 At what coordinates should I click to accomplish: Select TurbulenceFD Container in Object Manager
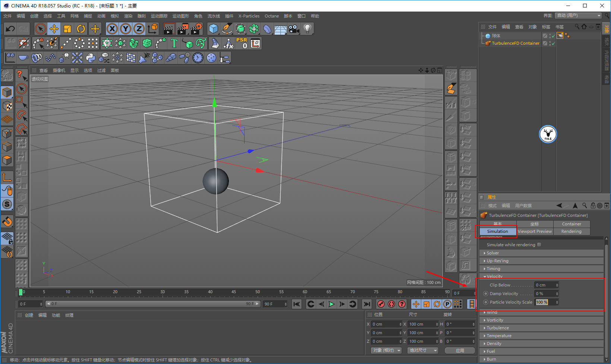516,44
